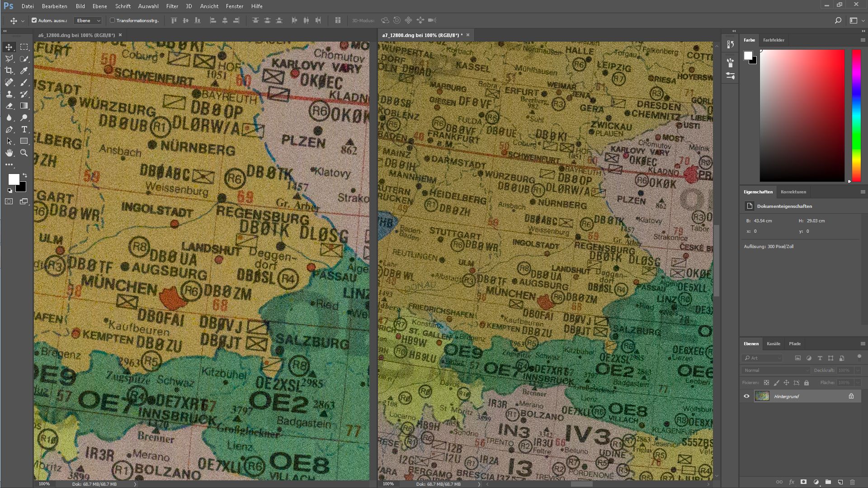Select the Dodge tool
Viewport: 868px width, 488px height.
[x=24, y=117]
